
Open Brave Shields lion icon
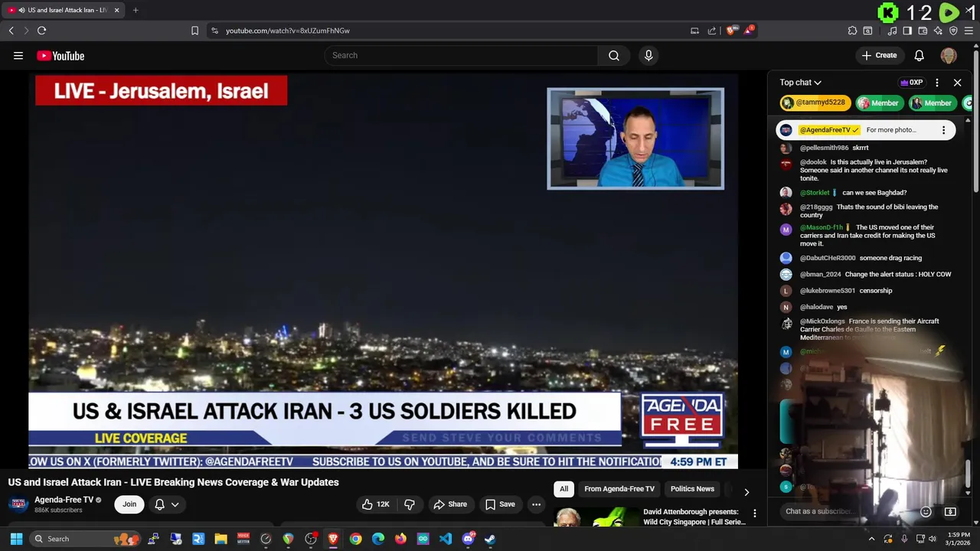[731, 31]
